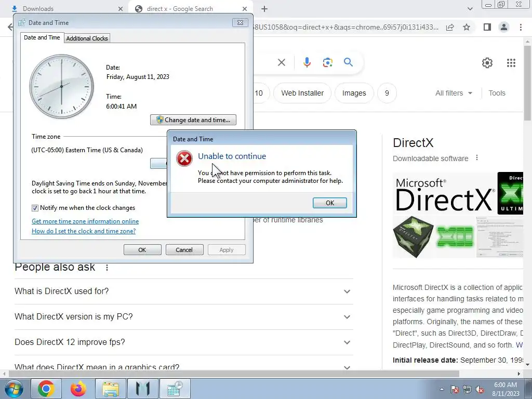The height and width of the screenshot is (399, 532).
Task: Open the Chrome tab search dropdown
Action: tap(470, 9)
